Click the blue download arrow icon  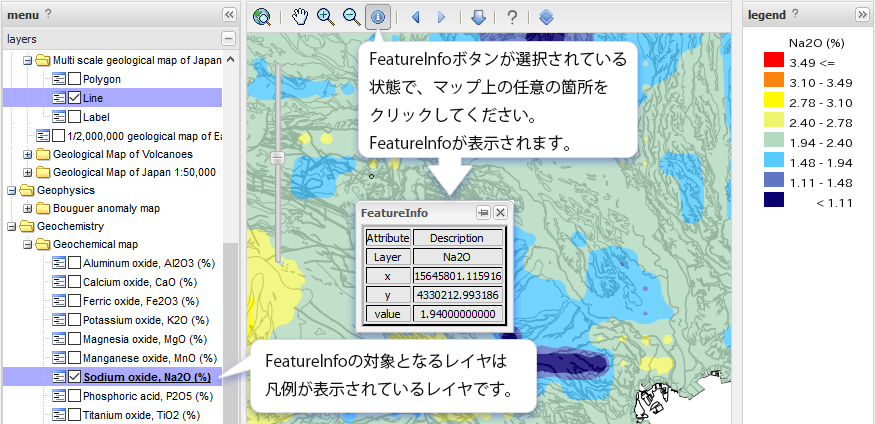click(478, 17)
